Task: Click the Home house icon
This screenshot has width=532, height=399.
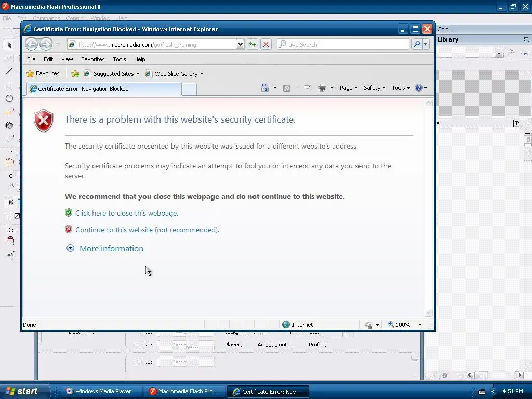Action: click(264, 88)
